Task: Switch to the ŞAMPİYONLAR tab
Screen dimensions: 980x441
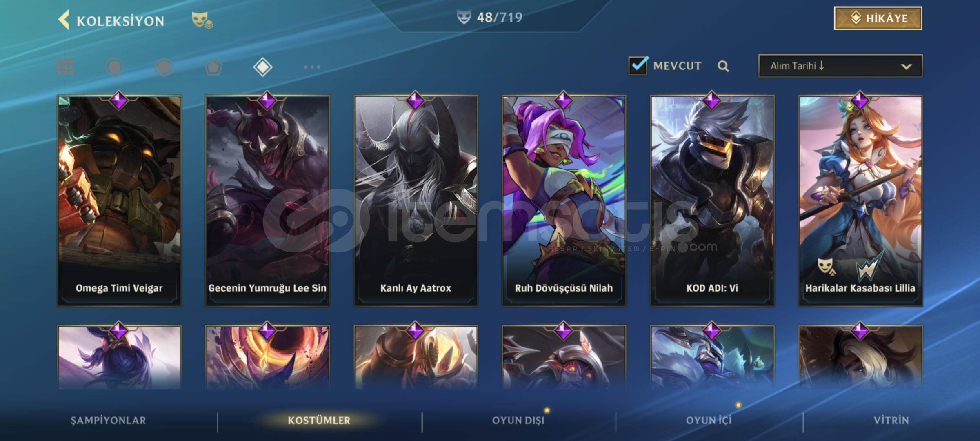Action: coord(108,420)
